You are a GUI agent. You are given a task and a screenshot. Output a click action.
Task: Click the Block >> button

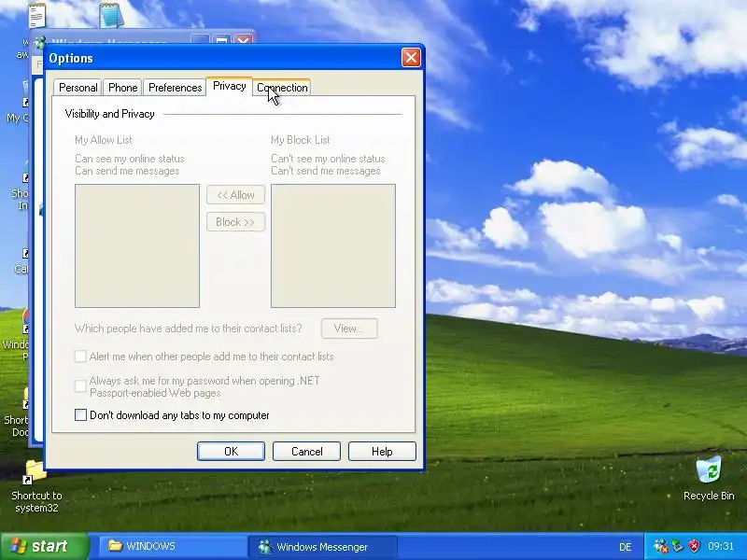[235, 222]
